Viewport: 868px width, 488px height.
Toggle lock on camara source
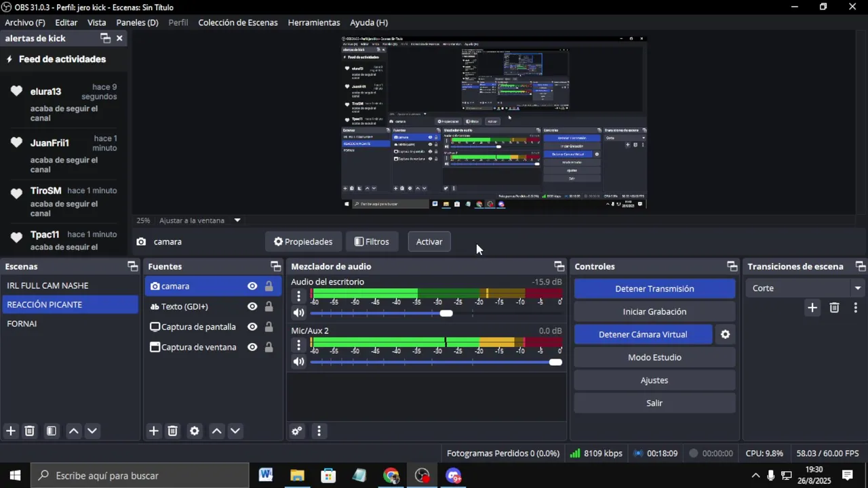pos(269,286)
